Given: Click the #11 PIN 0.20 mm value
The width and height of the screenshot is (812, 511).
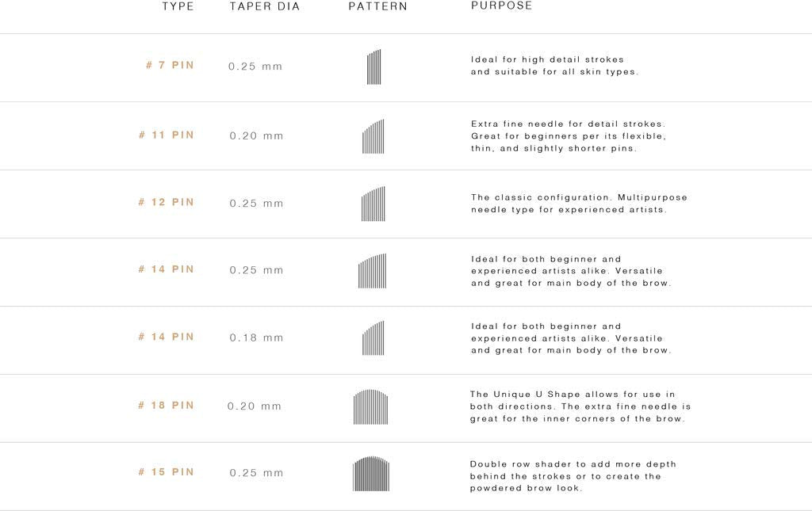Looking at the screenshot, I should click(x=257, y=136).
